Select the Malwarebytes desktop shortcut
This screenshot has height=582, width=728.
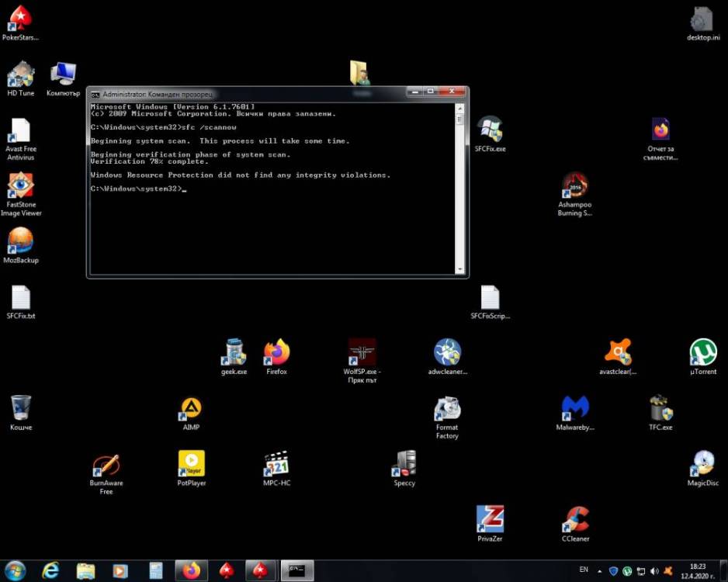pyautogui.click(x=575, y=413)
